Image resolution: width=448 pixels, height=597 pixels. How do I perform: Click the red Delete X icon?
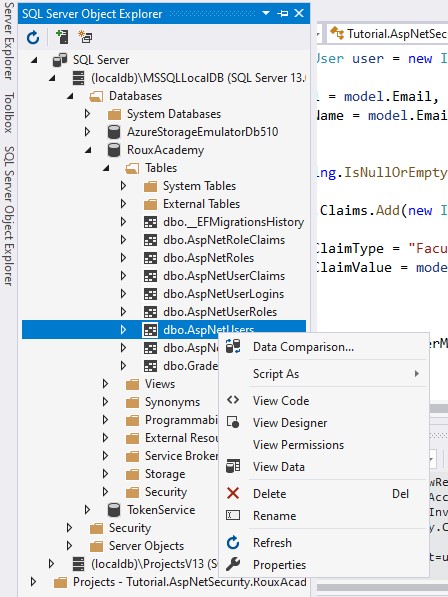coord(233,493)
